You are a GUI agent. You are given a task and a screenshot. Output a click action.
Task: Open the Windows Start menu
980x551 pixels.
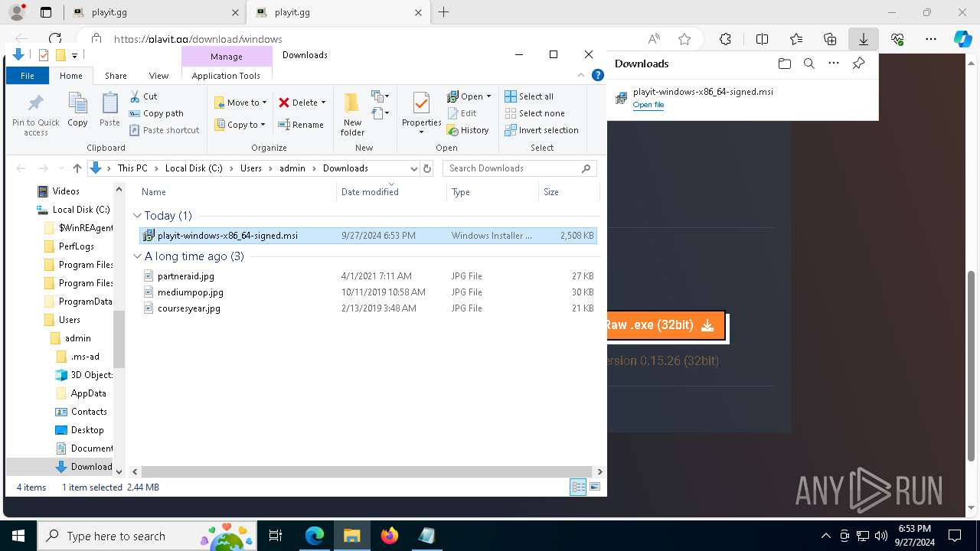18,536
